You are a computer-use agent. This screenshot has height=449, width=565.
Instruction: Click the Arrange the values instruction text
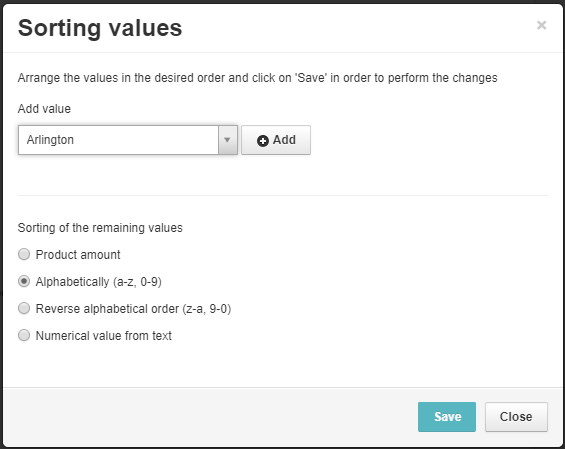[x=258, y=78]
